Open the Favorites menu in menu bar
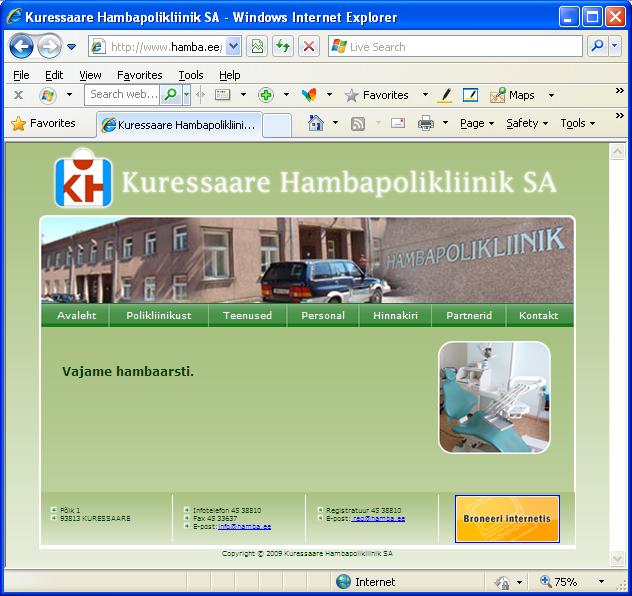The image size is (632, 596). click(139, 75)
